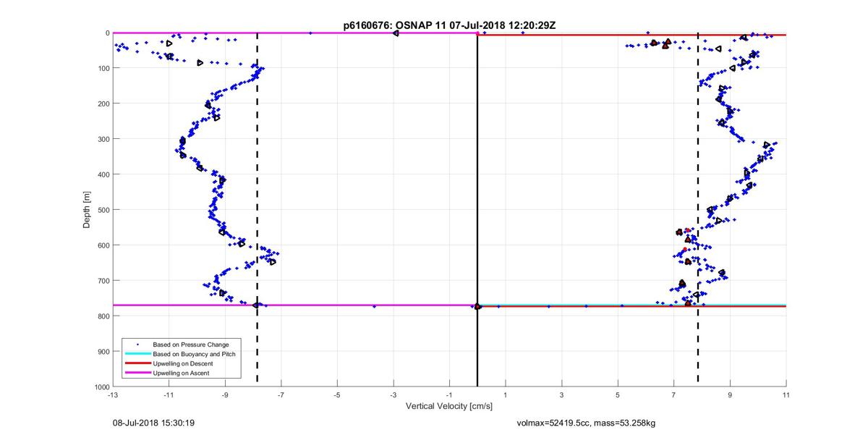The width and height of the screenshot is (868, 435).
Task: Click the blue dot marker in legend
Action: click(137, 345)
